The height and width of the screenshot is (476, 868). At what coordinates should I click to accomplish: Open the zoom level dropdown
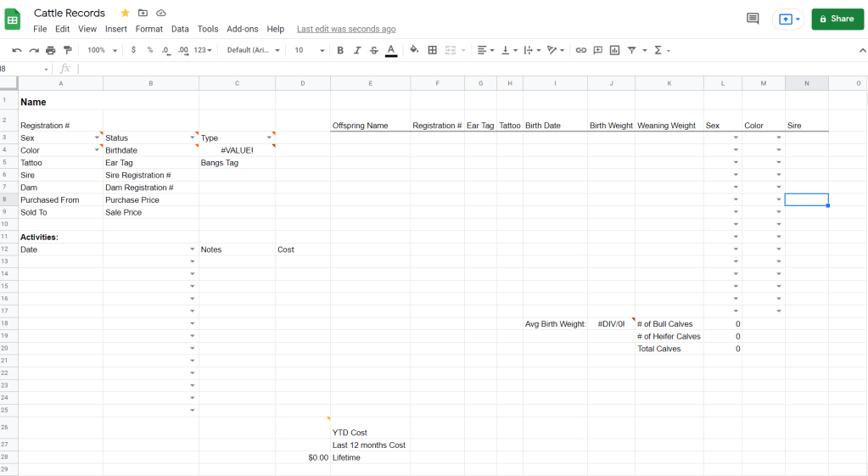point(101,50)
